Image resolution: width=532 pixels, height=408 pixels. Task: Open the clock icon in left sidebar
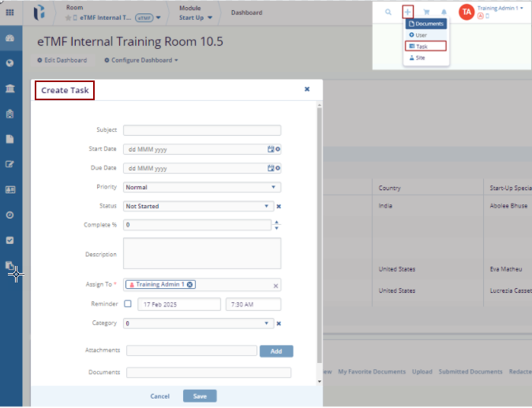(10, 215)
